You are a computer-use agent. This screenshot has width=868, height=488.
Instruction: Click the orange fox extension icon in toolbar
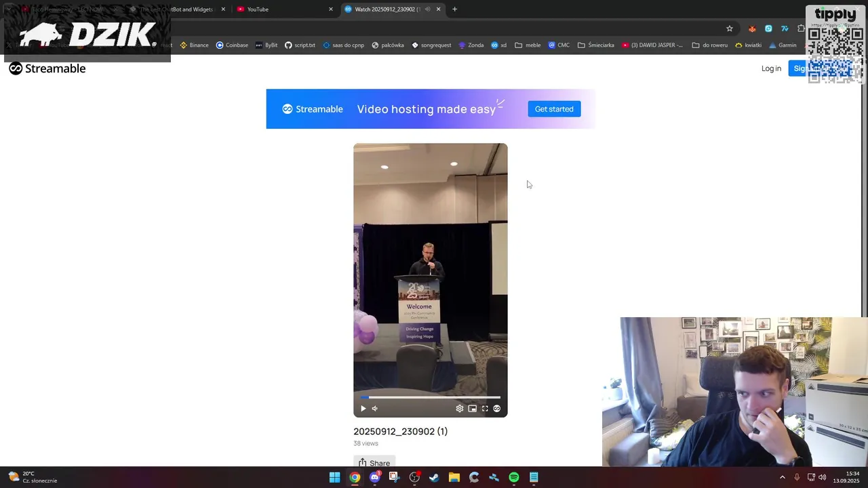coord(752,28)
